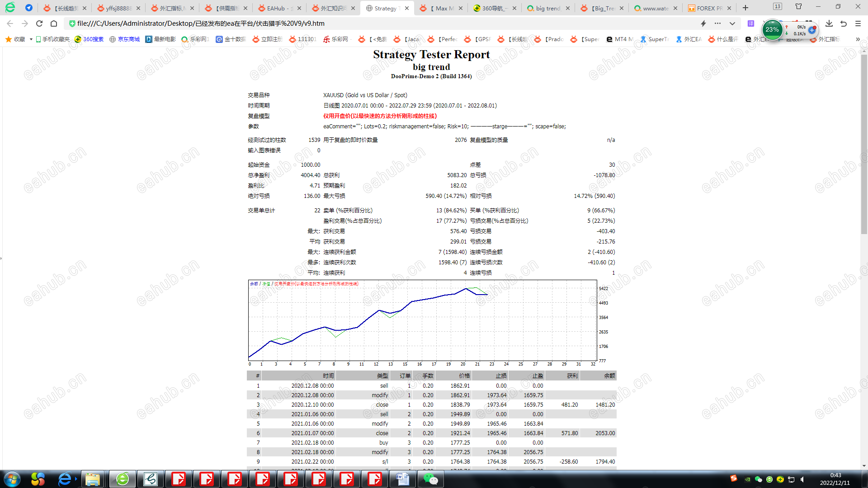Expand the favorites 收藏 dropdown arrow
This screenshot has width=868, height=488.
31,39
